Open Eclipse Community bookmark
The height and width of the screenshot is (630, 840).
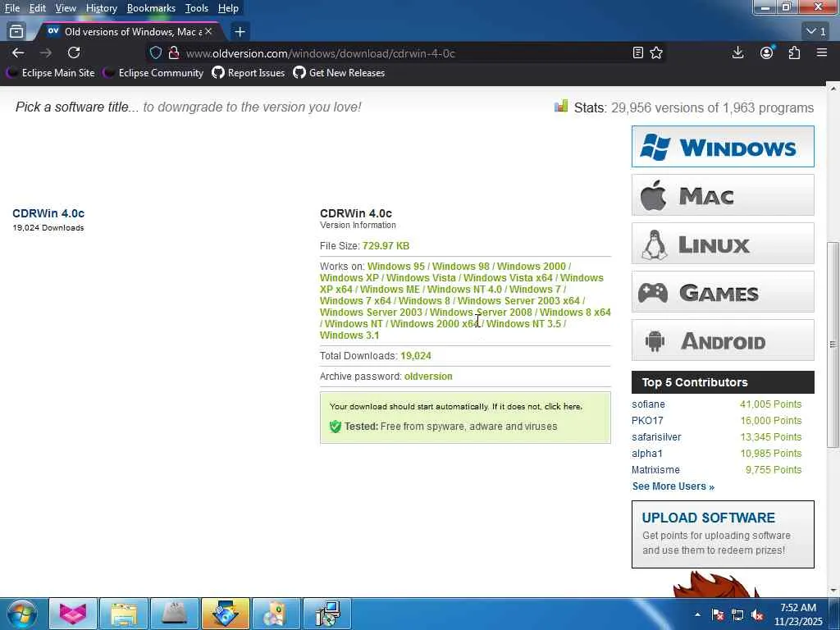coord(154,73)
